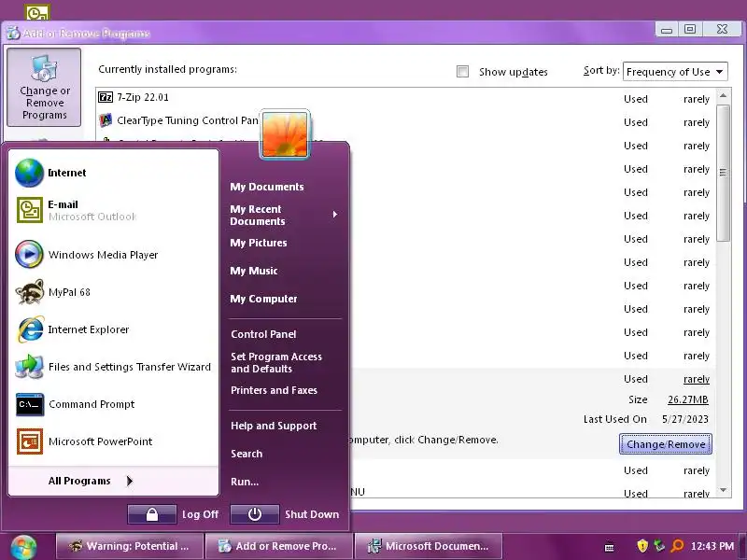
Task: Open the Run... dialog
Action: coord(245,482)
